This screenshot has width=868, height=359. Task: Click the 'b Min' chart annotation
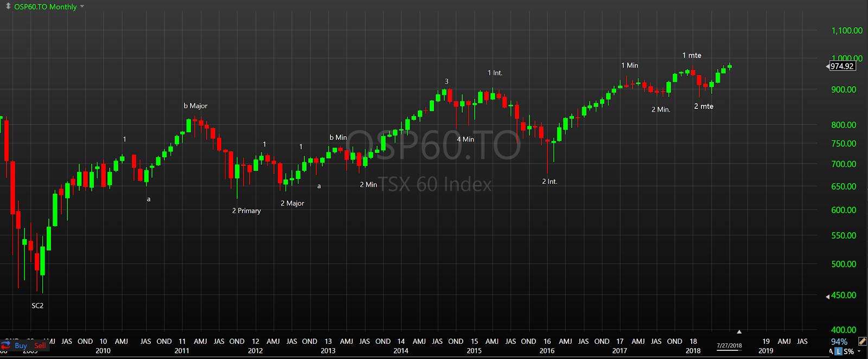point(338,137)
